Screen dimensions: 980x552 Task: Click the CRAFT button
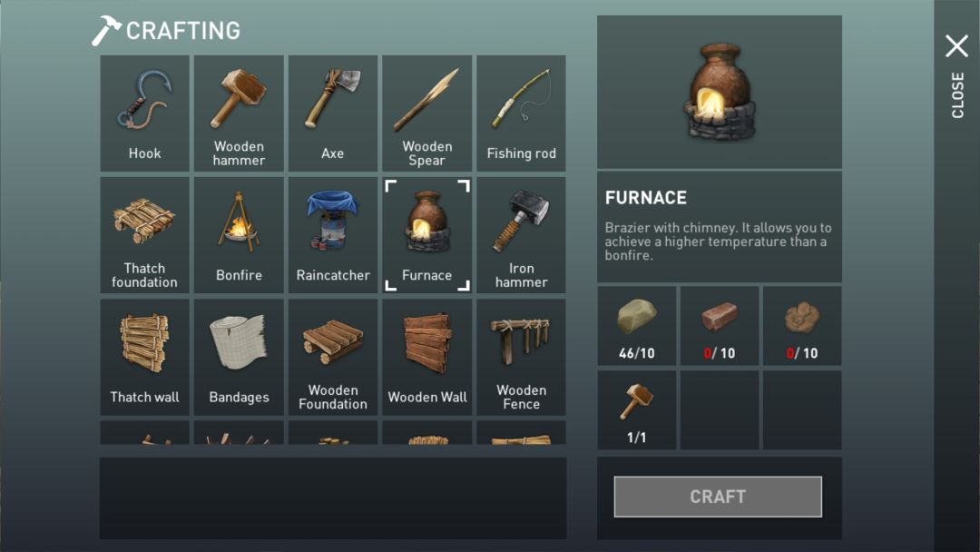pyautogui.click(x=718, y=497)
